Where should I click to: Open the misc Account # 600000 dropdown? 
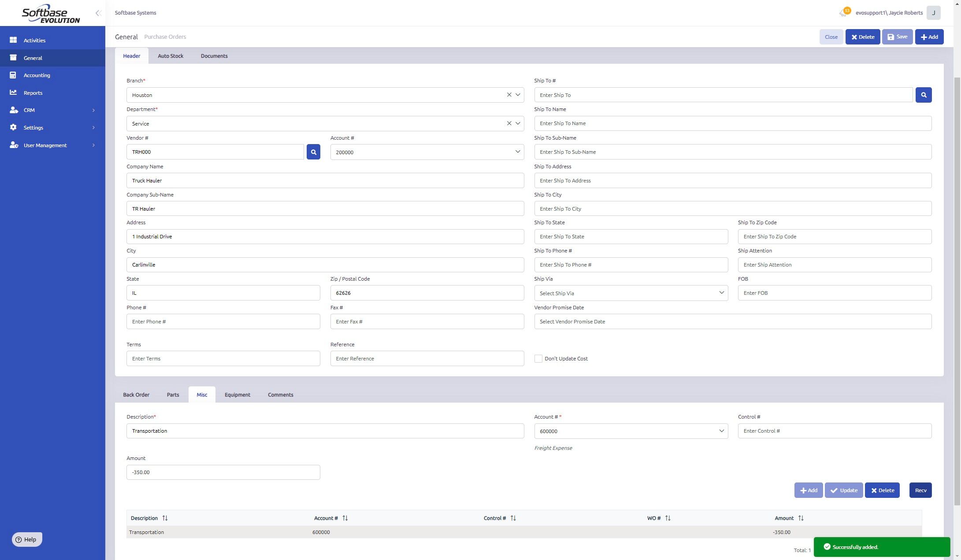[x=721, y=431]
